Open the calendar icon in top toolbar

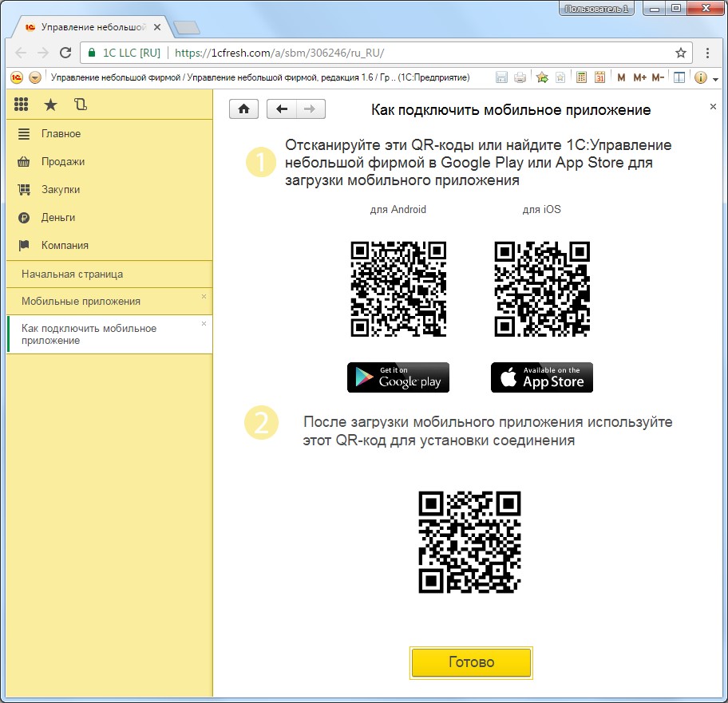[599, 77]
